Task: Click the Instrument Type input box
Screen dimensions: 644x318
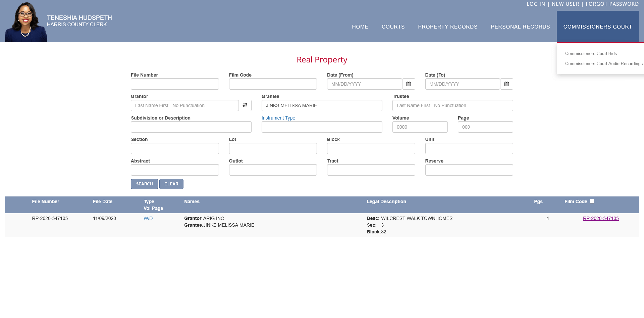Action: click(x=322, y=127)
